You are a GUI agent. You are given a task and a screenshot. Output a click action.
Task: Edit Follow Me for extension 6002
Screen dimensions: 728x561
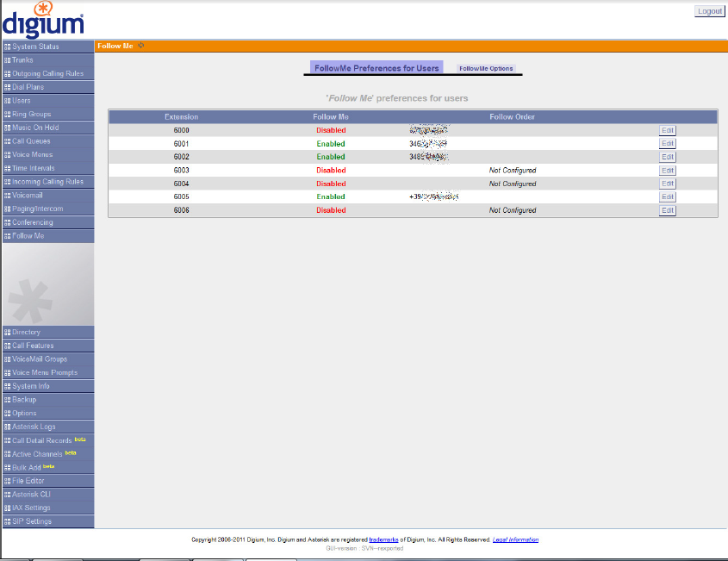[x=667, y=157]
